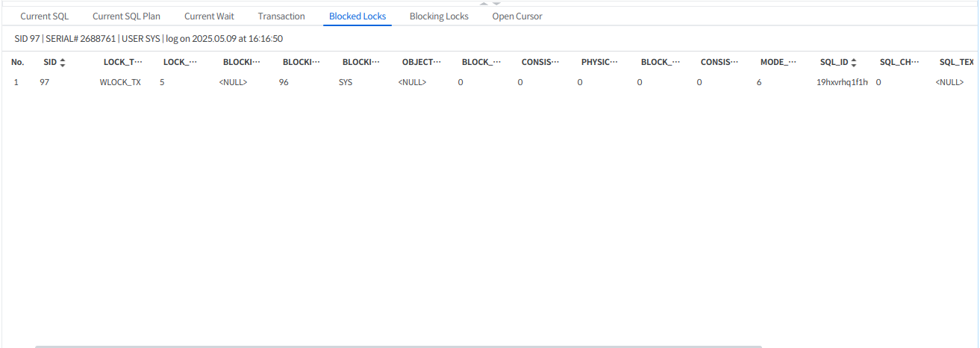
Task: Click the horizontal scrollbar below the table
Action: click(x=398, y=346)
